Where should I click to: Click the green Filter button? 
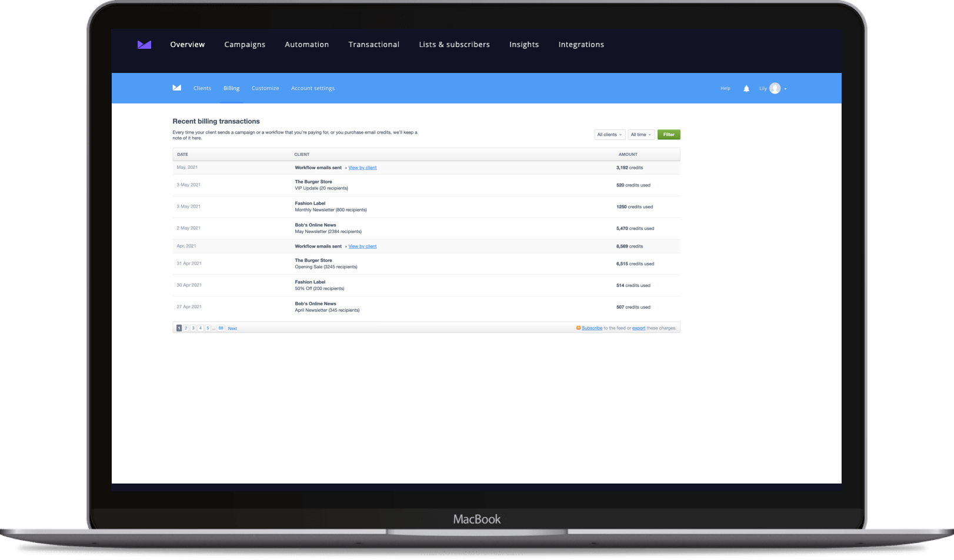click(669, 134)
